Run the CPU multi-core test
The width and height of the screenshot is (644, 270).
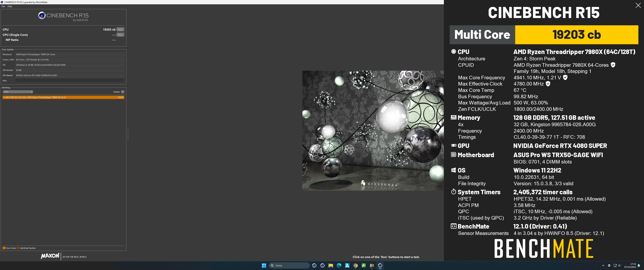click(120, 30)
